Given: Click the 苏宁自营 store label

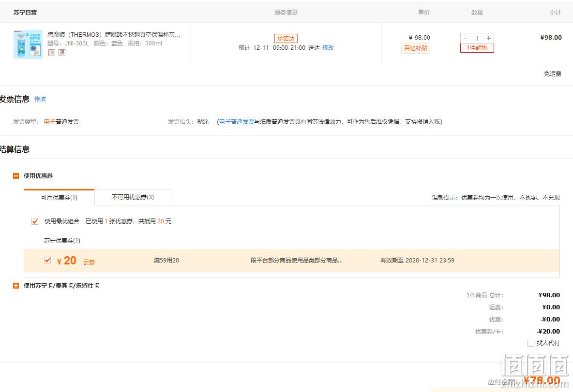Looking at the screenshot, I should pyautogui.click(x=25, y=13).
